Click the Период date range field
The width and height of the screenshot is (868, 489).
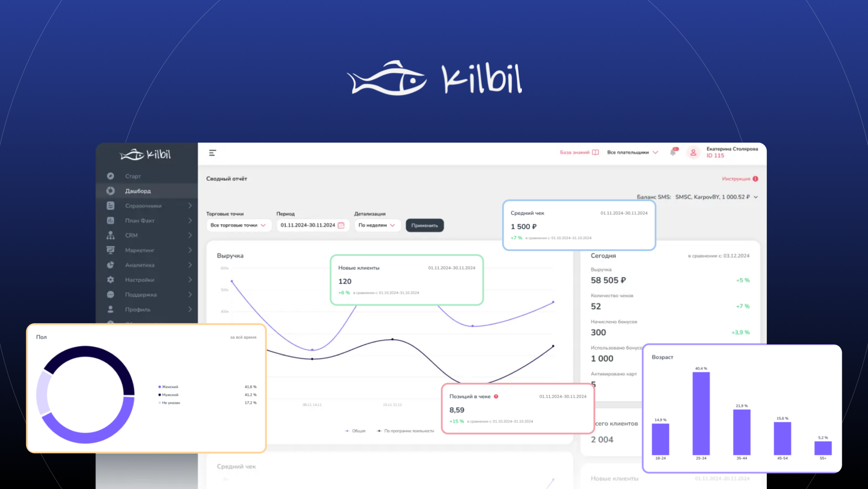point(310,225)
